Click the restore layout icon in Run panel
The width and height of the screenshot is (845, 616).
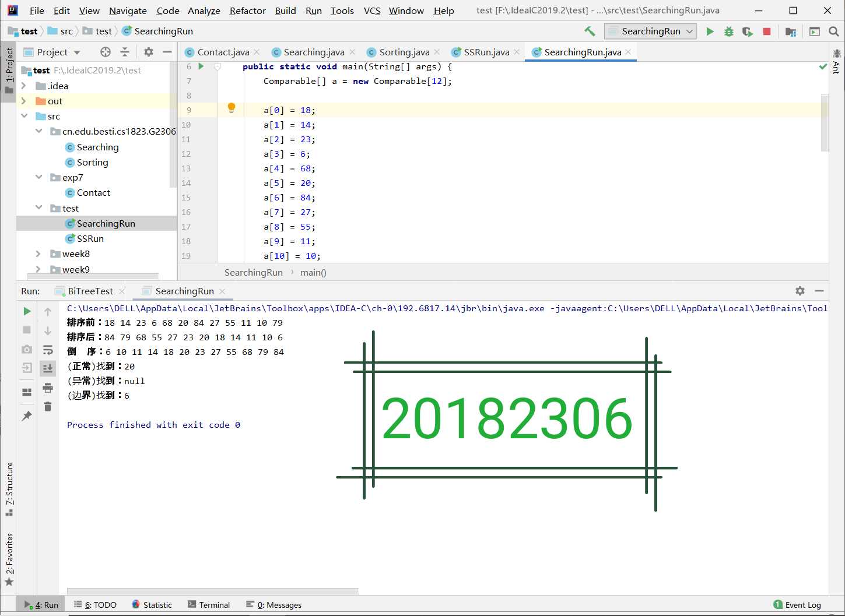[x=27, y=392]
